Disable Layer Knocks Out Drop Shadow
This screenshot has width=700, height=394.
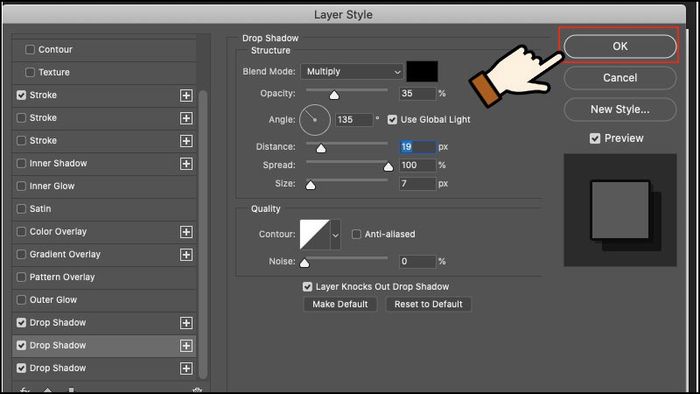click(307, 286)
